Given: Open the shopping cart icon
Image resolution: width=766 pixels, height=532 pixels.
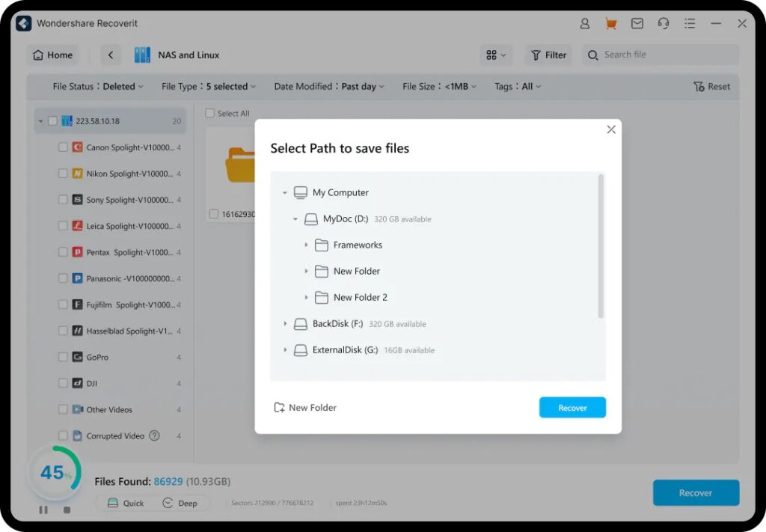Looking at the screenshot, I should pyautogui.click(x=610, y=23).
